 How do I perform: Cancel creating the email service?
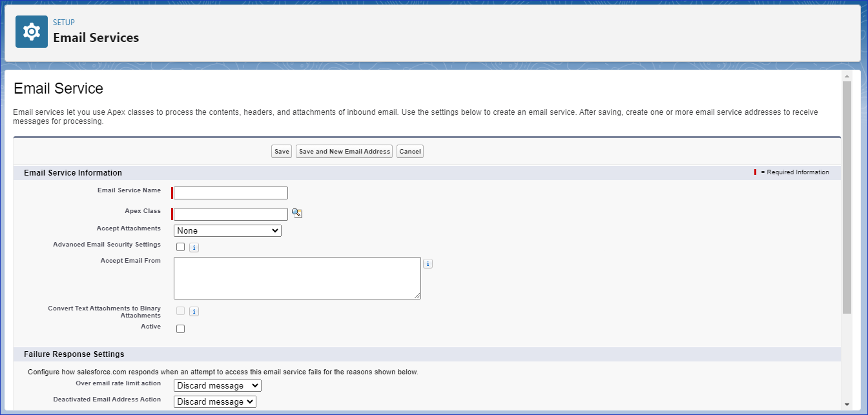pos(409,151)
